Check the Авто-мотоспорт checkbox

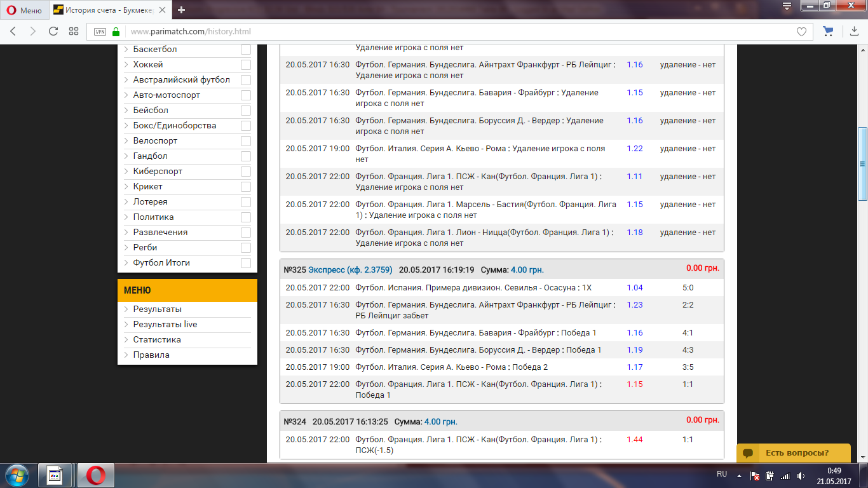point(246,95)
